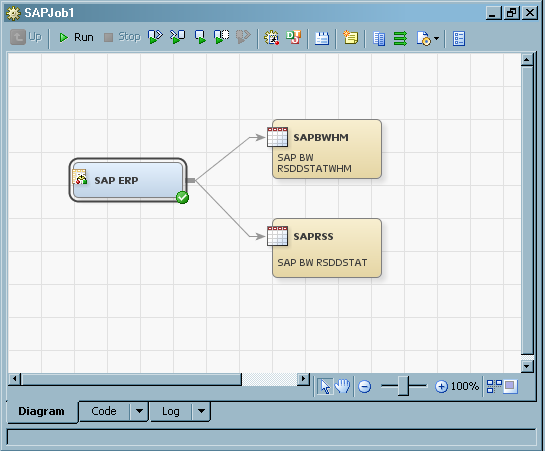Click the DJ red-green icon
The image size is (545, 453).
tap(294, 38)
